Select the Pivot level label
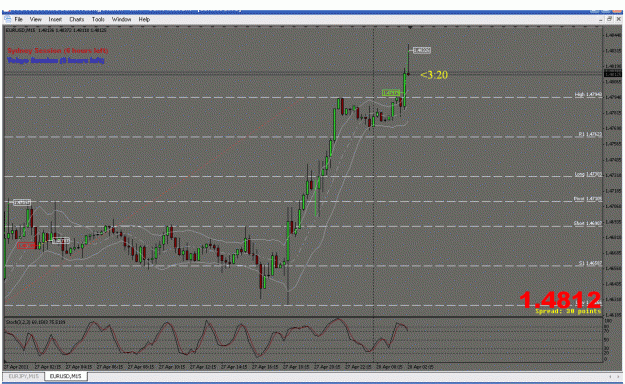The width and height of the screenshot is (625, 384). [588, 199]
